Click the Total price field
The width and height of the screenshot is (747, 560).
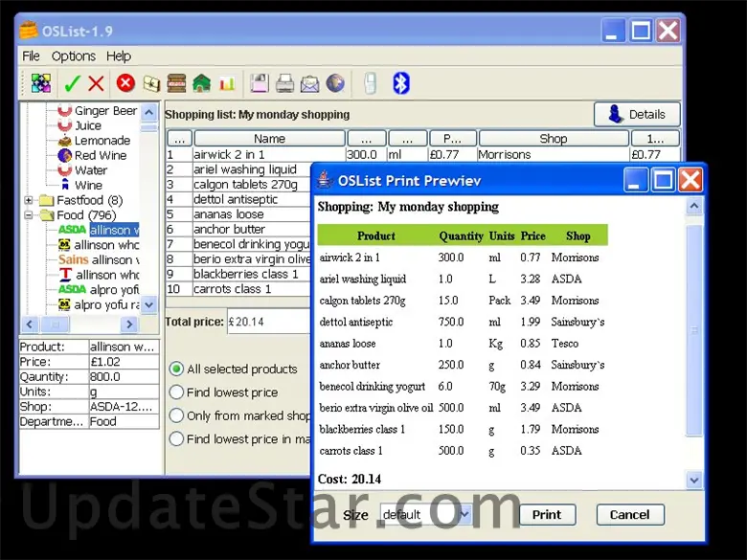(269, 322)
